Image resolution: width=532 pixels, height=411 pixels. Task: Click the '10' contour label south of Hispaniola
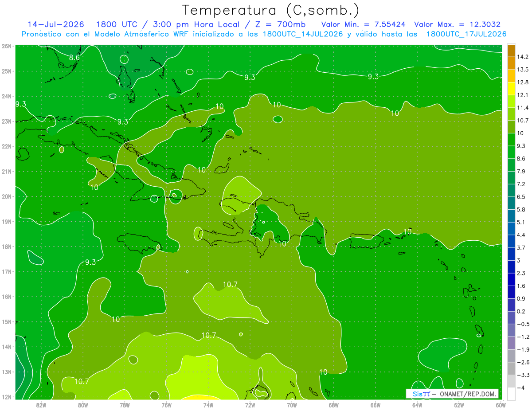(282, 243)
